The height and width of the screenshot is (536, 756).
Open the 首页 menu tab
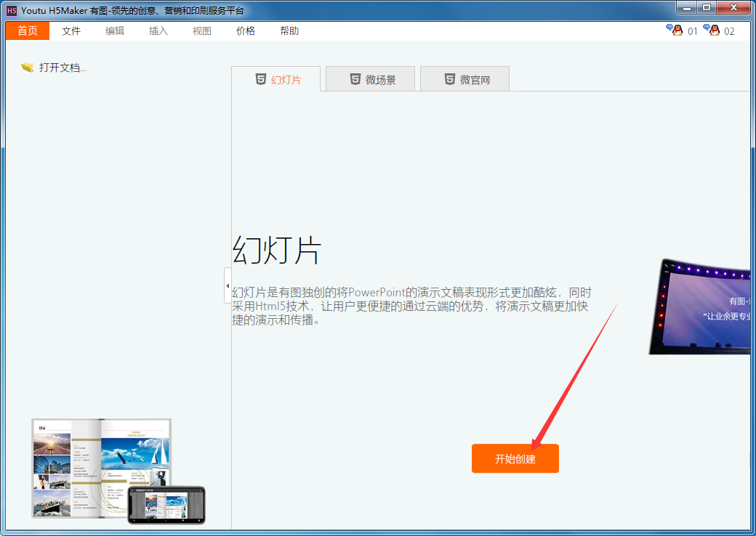pos(28,31)
